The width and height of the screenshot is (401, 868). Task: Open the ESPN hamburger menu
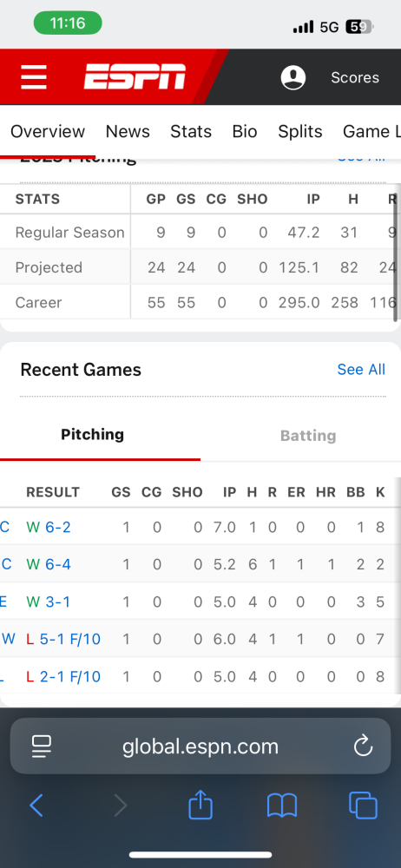coord(34,77)
